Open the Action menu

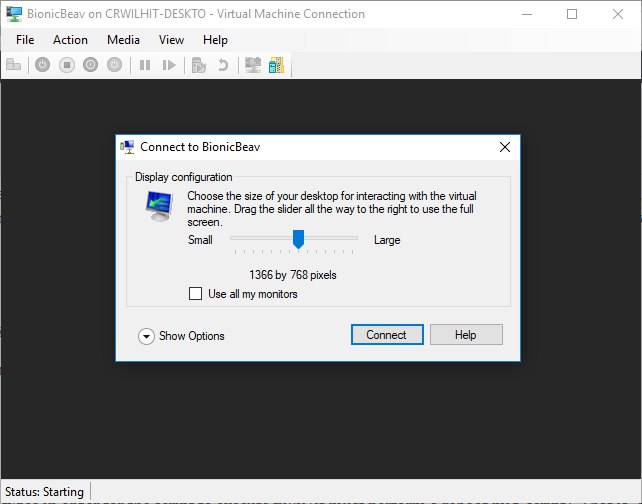(70, 40)
